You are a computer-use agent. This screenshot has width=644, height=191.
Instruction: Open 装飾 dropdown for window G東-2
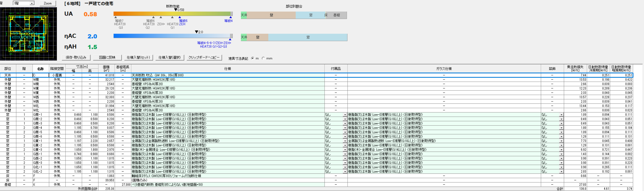click(x=561, y=145)
